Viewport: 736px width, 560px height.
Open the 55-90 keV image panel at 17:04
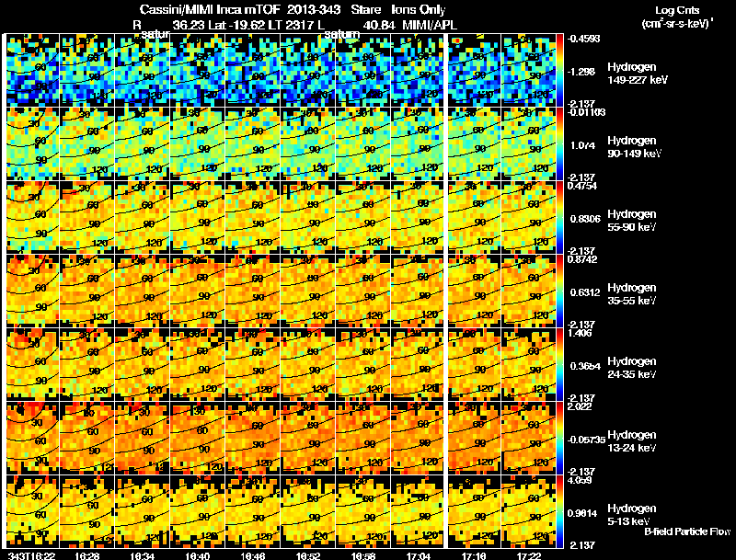click(x=418, y=218)
